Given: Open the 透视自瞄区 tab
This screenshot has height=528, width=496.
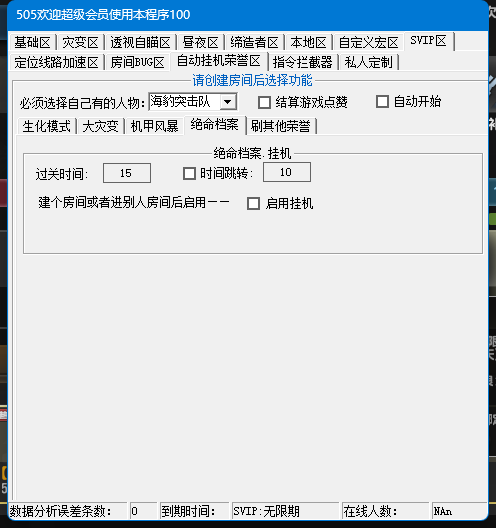Looking at the screenshot, I should [140, 43].
